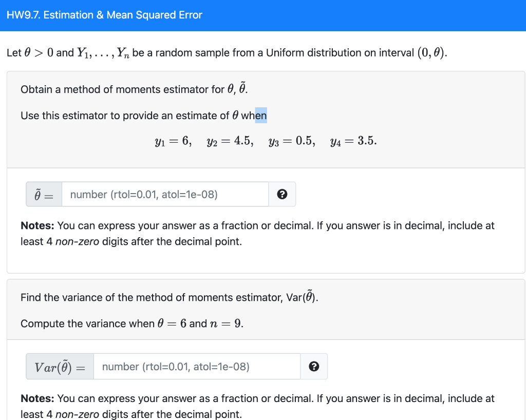The width and height of the screenshot is (526, 420).
Task: Click the HW9.7 Estimation & Mean Squared Error header
Action: tap(106, 15)
